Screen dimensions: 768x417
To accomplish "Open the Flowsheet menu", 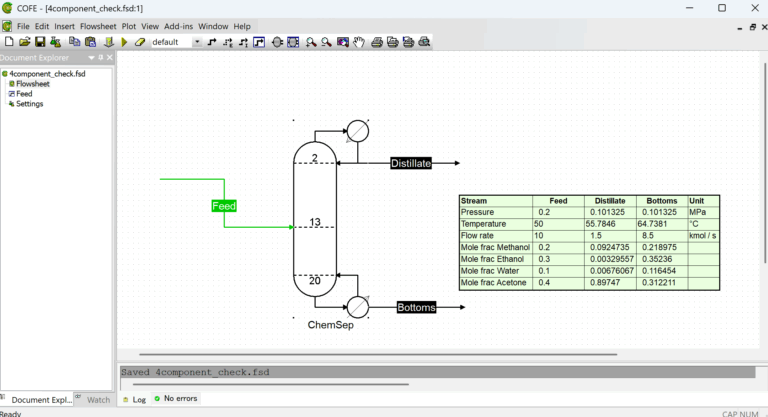I will [x=98, y=26].
